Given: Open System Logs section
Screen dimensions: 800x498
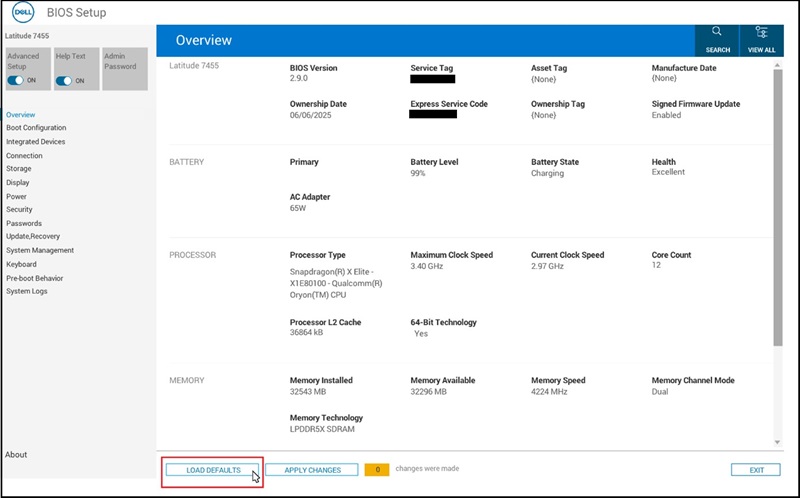Looking at the screenshot, I should tap(27, 291).
